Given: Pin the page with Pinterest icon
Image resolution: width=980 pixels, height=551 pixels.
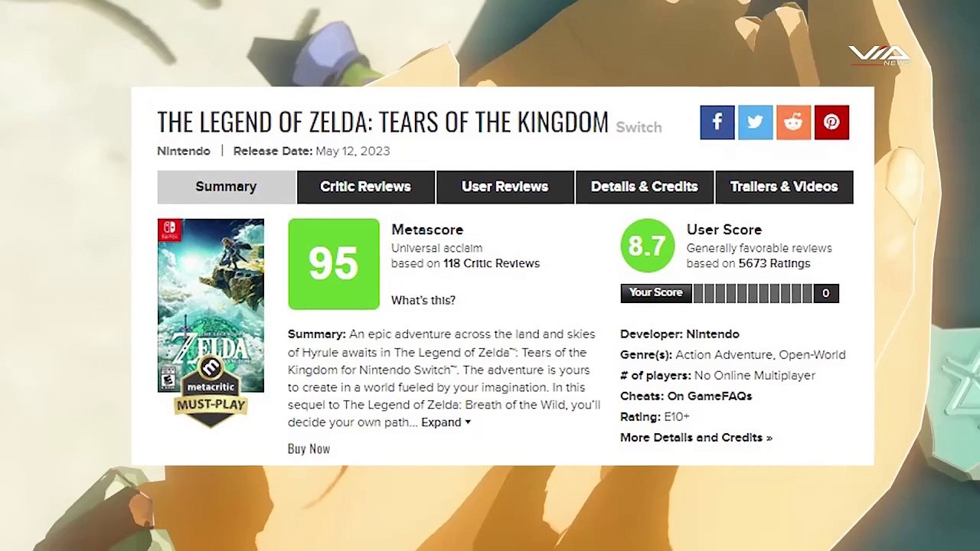Looking at the screenshot, I should click(831, 122).
